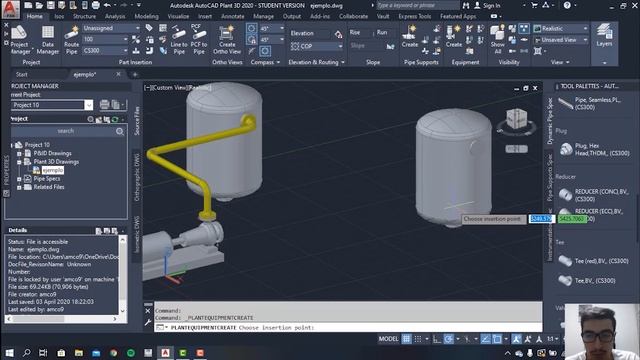Toggle annotation visibility in status bar
The width and height of the screenshot is (640, 360).
516,339
